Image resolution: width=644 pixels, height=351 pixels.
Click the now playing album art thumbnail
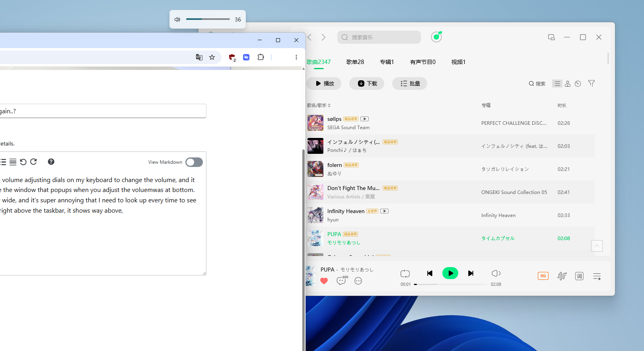point(311,276)
